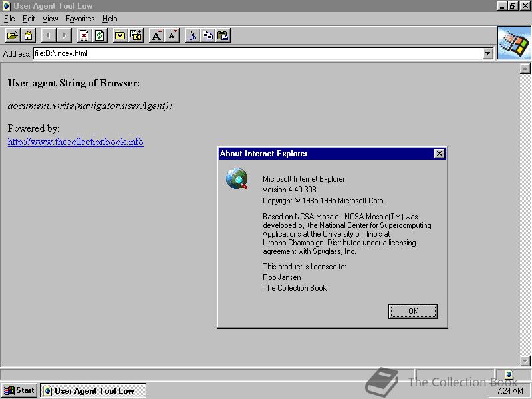Minimize the browser window
532x399 pixels.
502,6
